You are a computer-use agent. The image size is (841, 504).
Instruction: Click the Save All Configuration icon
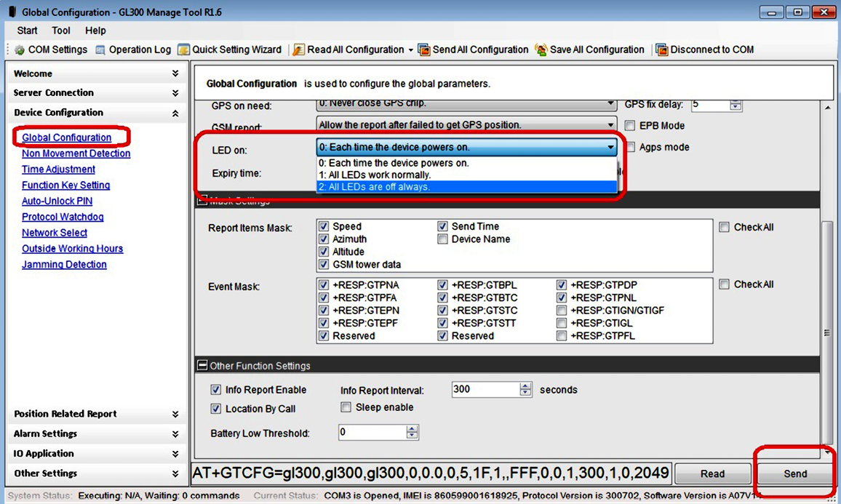point(541,50)
